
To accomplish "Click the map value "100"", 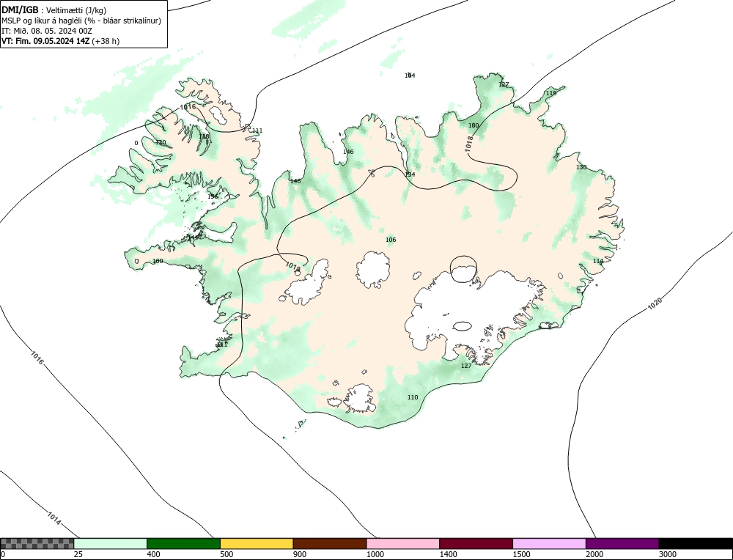I will coord(158,261).
